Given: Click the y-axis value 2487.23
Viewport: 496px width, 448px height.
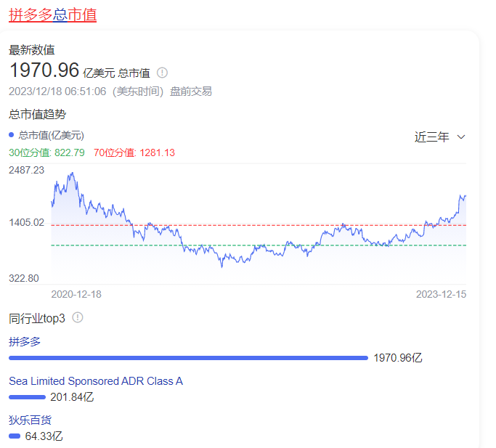Looking at the screenshot, I should pyautogui.click(x=27, y=170).
